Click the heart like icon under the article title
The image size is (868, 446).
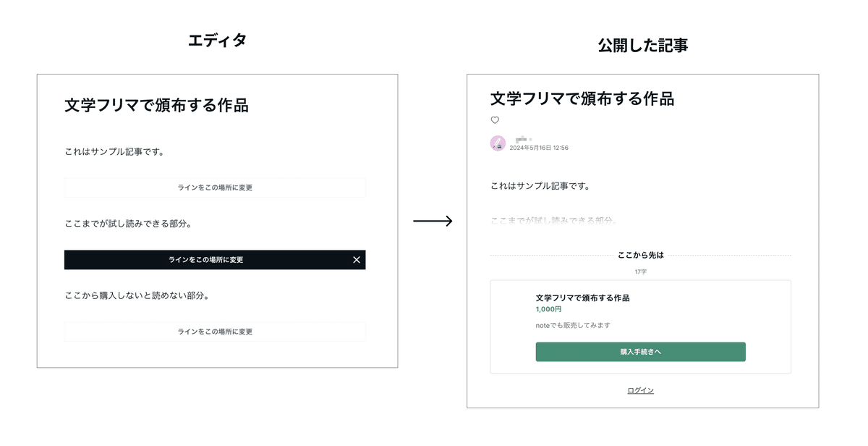(495, 120)
